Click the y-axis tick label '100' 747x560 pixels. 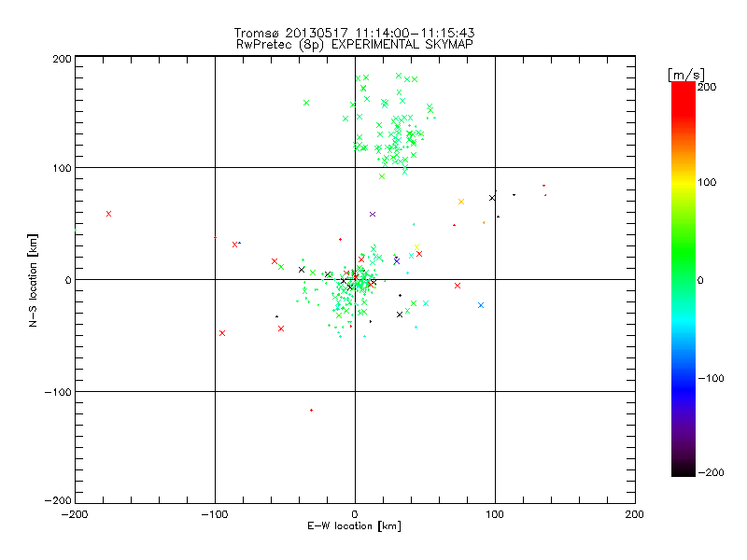[62, 168]
